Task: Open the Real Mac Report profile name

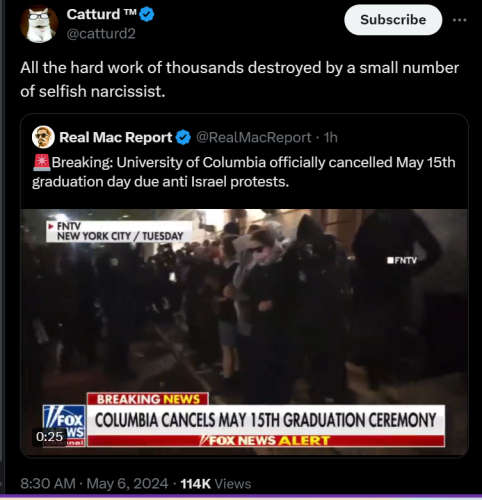Action: click(115, 137)
